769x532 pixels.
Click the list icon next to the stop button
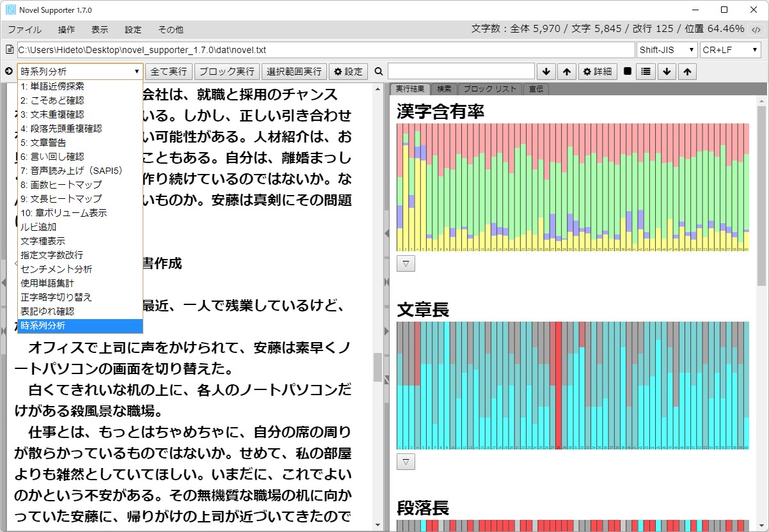646,71
